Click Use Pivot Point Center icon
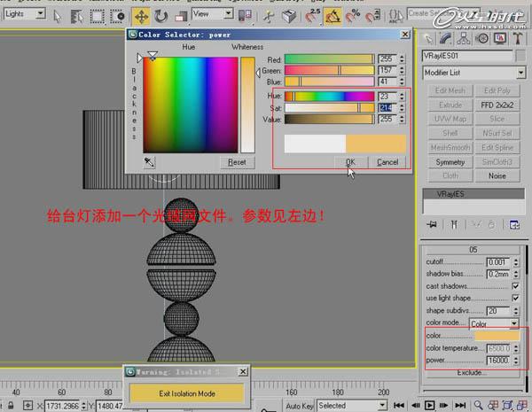The width and height of the screenshot is (532, 412). click(245, 16)
